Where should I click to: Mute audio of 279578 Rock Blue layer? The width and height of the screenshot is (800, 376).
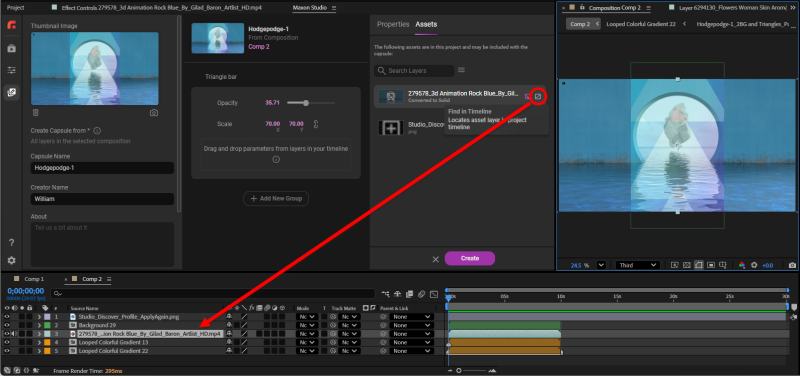point(15,334)
